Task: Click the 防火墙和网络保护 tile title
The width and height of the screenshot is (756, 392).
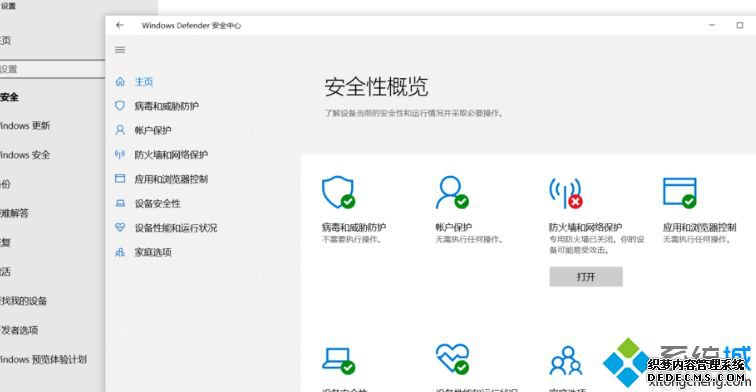Action: (585, 227)
